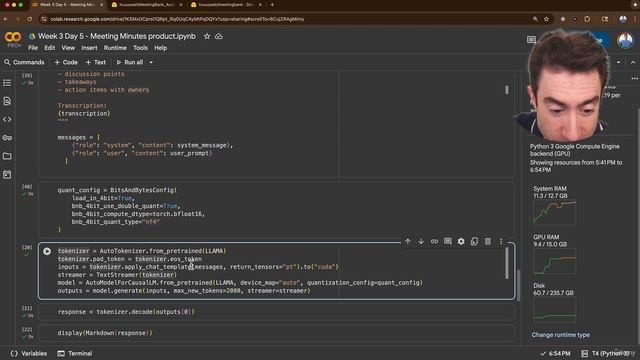
Task: Open a new browser tab
Action: point(272,5)
